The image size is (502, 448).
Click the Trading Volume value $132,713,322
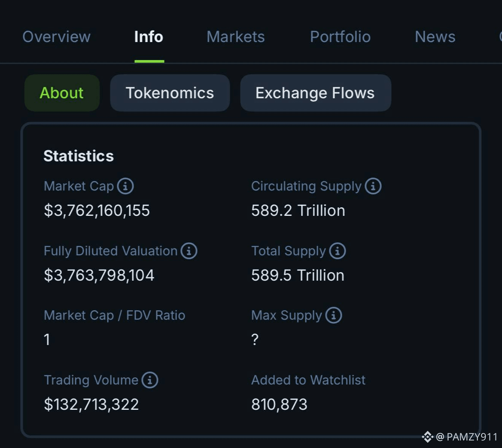pyautogui.click(x=91, y=405)
